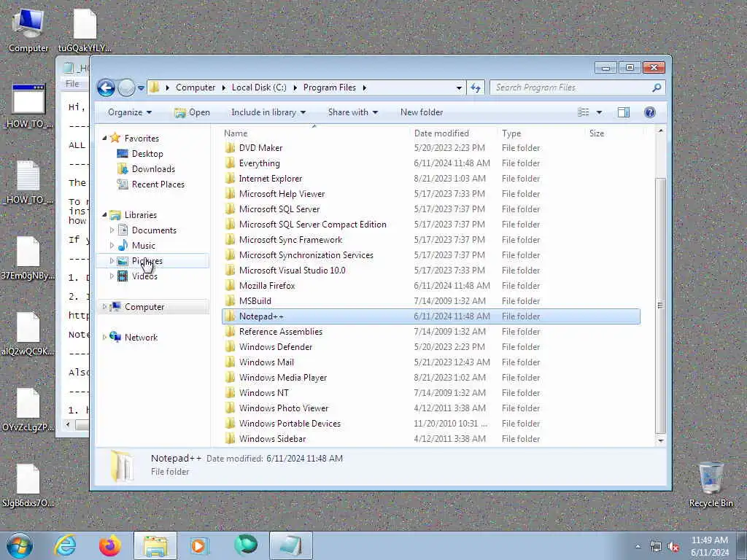
Task: Open the Share with dropdown
Action: pyautogui.click(x=352, y=112)
